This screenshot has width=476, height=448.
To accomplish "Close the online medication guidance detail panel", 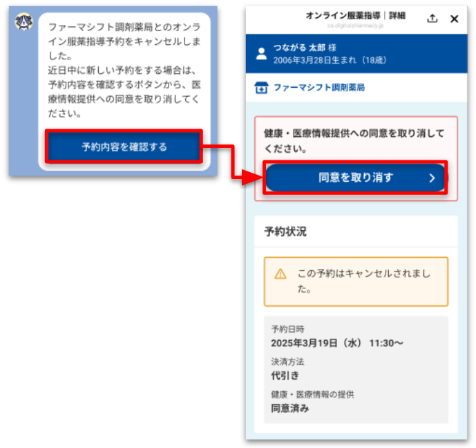I will click(454, 19).
